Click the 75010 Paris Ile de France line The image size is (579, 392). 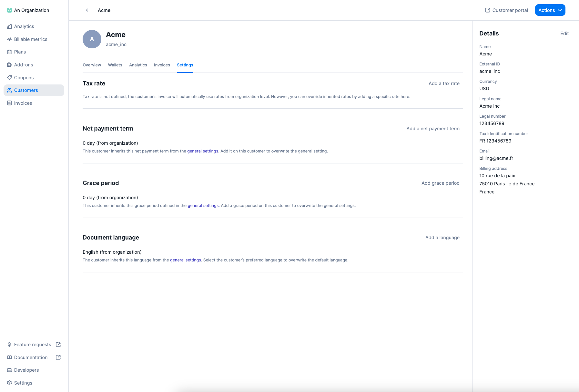pyautogui.click(x=507, y=184)
